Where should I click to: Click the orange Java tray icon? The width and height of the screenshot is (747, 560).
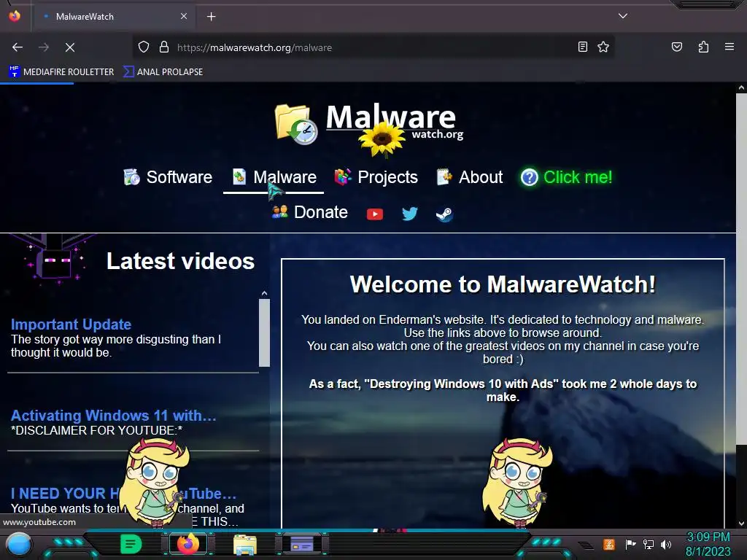pos(608,544)
